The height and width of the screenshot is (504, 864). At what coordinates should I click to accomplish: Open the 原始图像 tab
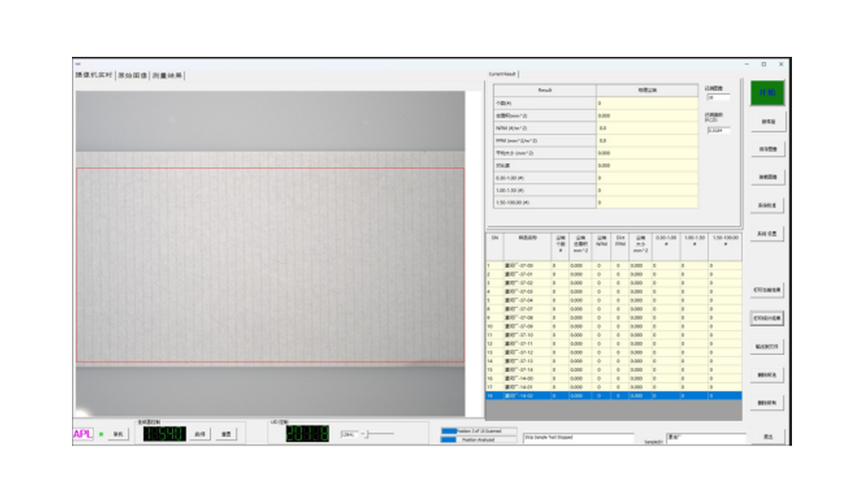(x=132, y=75)
